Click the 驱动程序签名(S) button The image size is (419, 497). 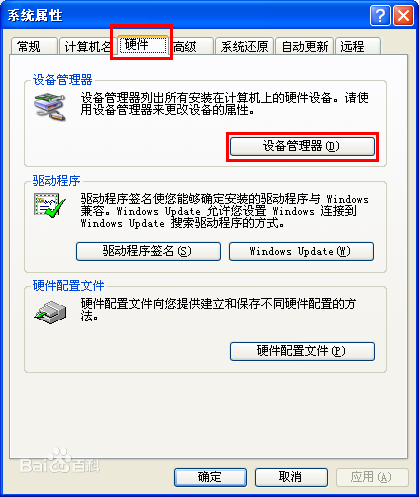point(148,251)
